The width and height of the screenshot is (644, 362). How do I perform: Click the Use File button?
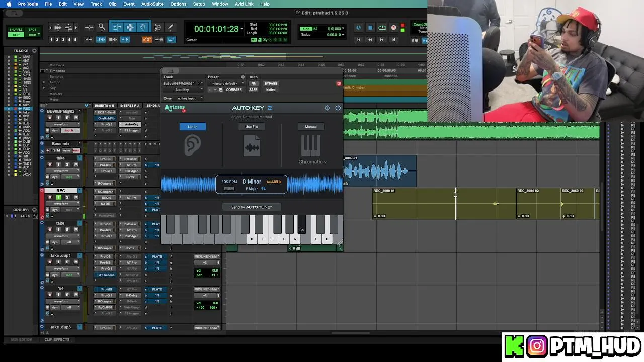[252, 127]
